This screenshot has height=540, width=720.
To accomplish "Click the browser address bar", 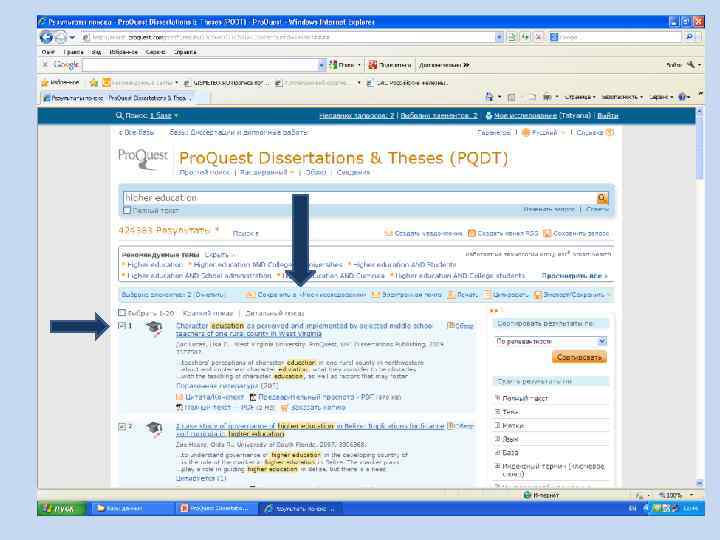I will (289, 37).
